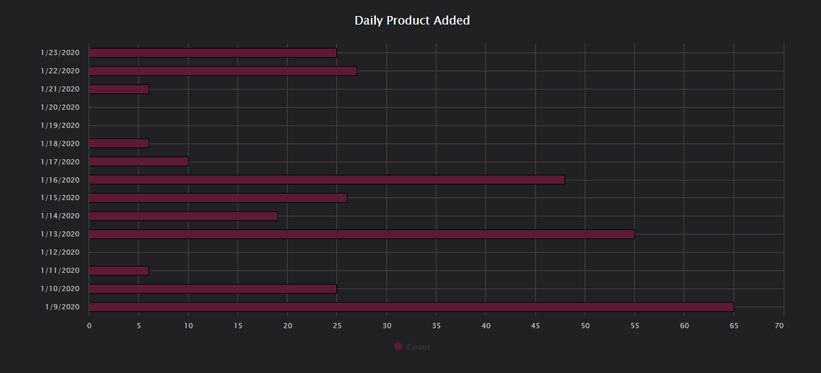The image size is (821, 373).
Task: Click the 1/9/2020 bar
Action: click(412, 307)
